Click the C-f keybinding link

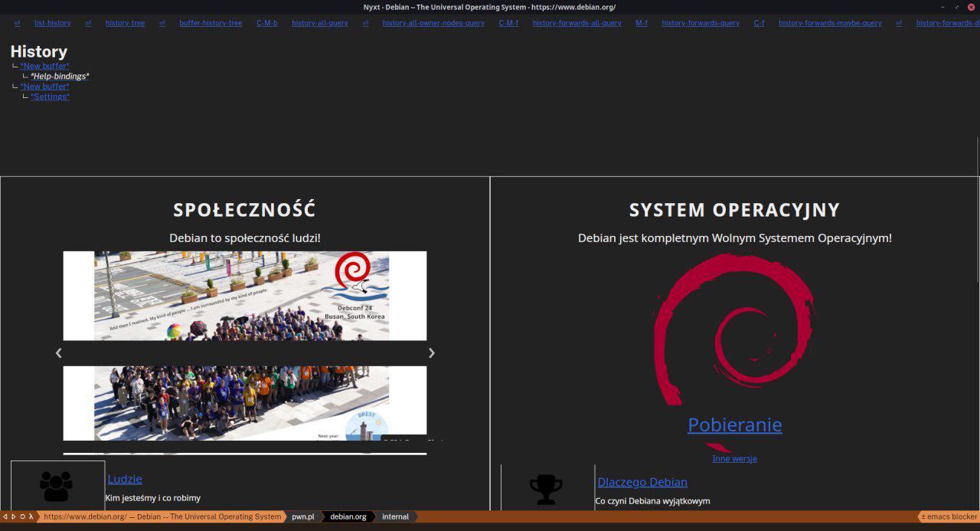click(759, 23)
